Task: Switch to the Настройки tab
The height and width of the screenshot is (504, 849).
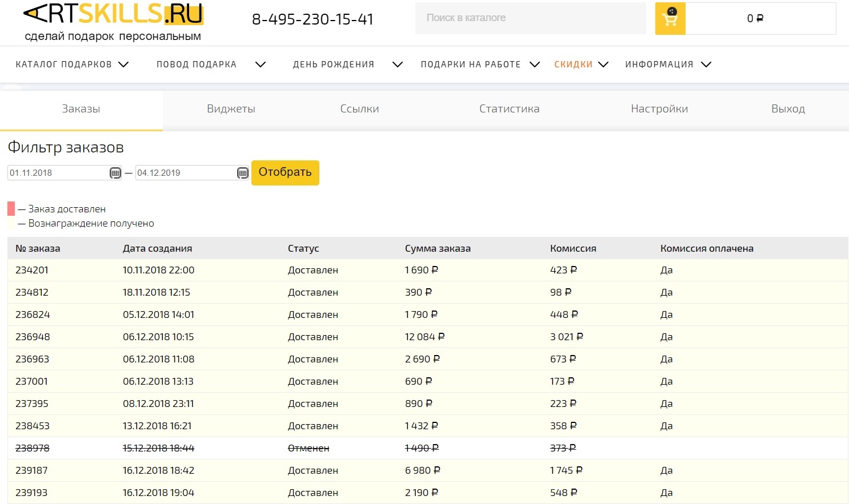Action: coord(659,109)
